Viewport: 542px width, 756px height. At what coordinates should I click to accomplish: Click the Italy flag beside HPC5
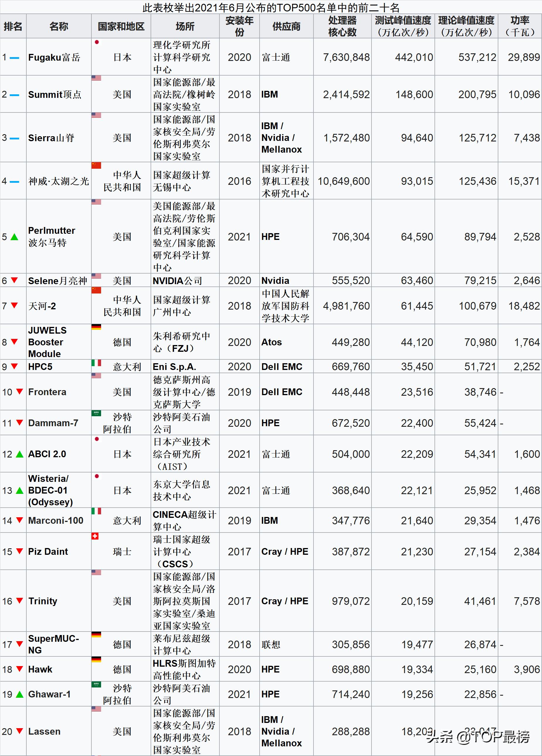(96, 364)
